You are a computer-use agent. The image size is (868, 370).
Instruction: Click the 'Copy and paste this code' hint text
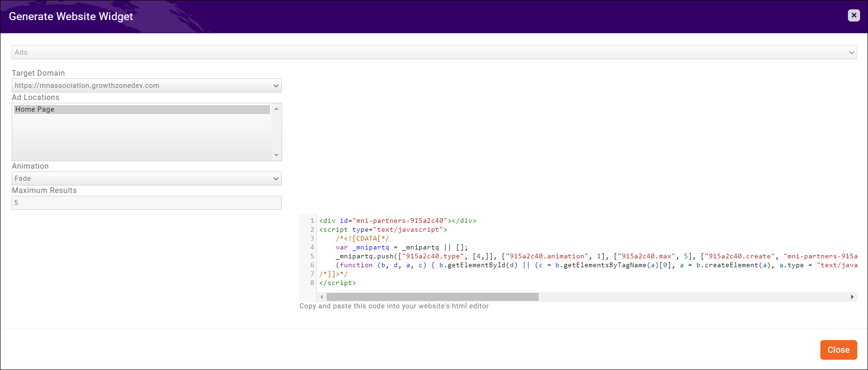(394, 306)
